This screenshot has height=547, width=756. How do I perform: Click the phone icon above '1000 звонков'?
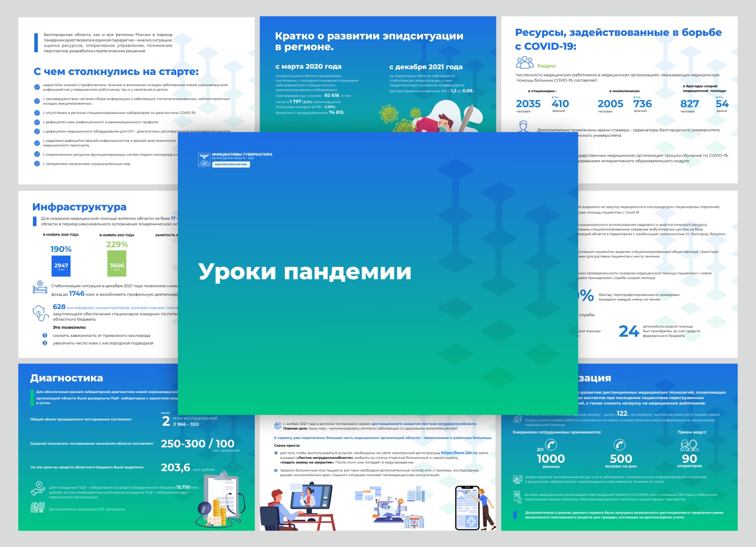[x=551, y=445]
